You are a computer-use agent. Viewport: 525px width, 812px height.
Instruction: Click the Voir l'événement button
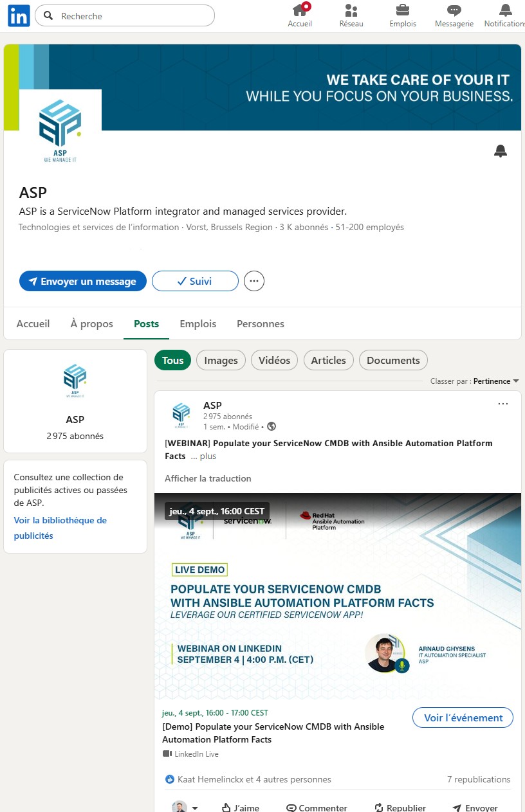(462, 717)
